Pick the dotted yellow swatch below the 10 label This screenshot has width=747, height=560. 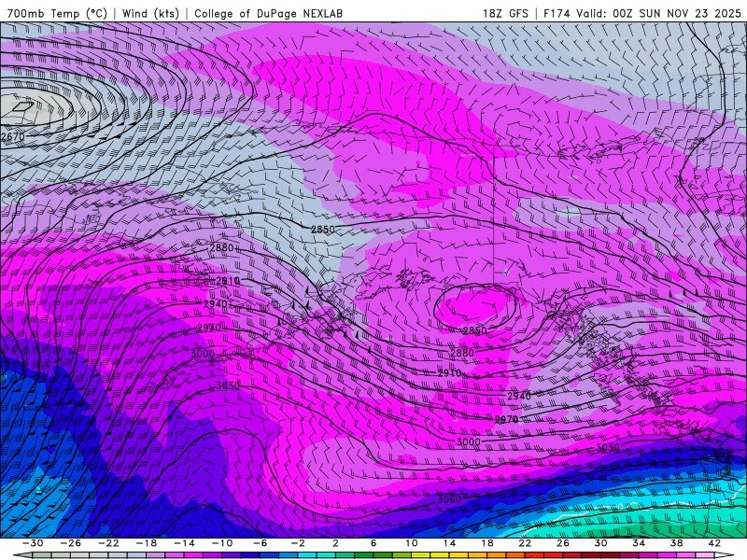point(421,555)
